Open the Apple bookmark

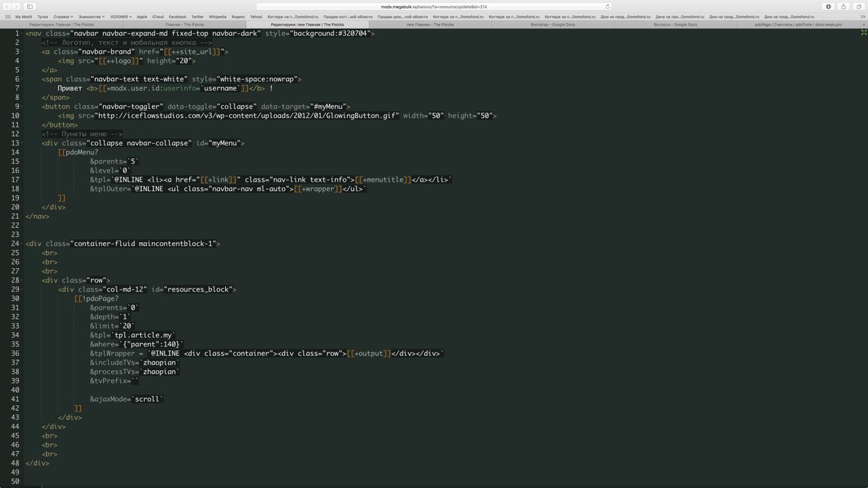(x=142, y=16)
